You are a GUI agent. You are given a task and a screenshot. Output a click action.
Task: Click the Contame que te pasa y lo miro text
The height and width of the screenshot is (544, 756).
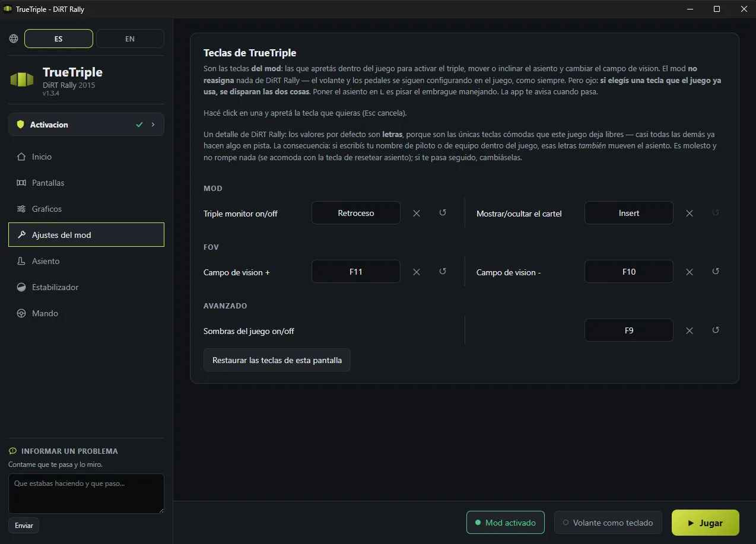(55, 465)
